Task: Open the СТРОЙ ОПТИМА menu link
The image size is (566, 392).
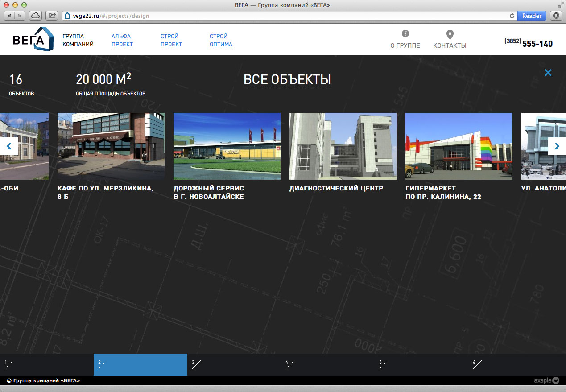Action: point(221,40)
